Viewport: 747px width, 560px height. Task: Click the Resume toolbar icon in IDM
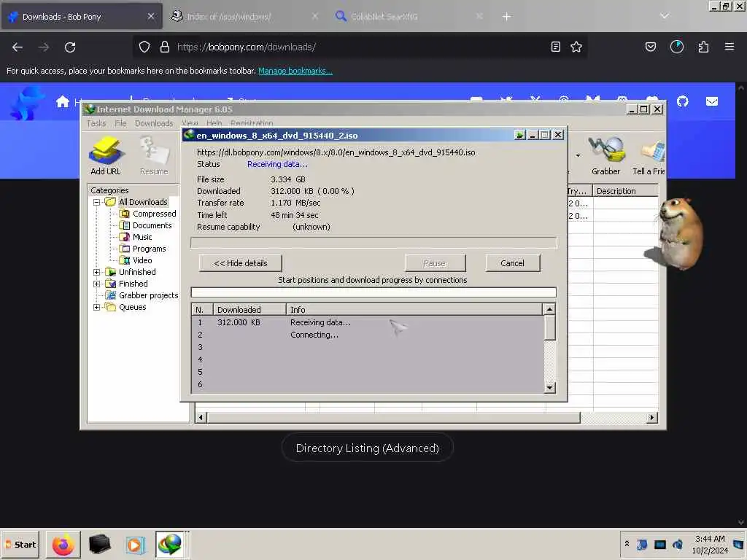[154, 155]
